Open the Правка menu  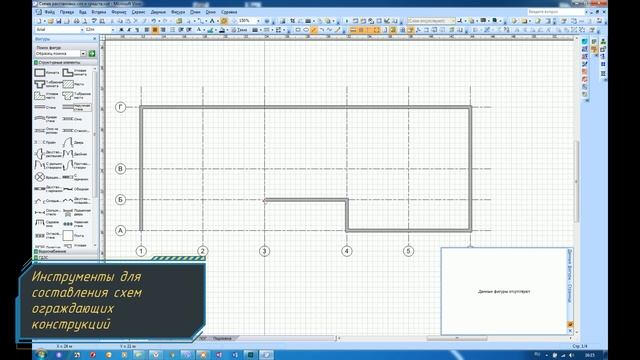(x=67, y=12)
